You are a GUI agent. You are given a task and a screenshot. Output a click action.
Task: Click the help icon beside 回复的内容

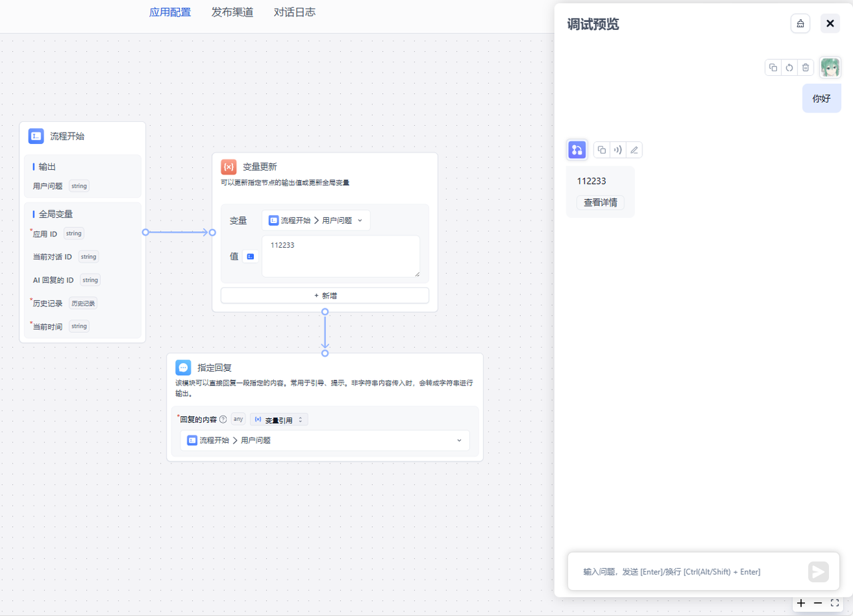click(x=223, y=420)
